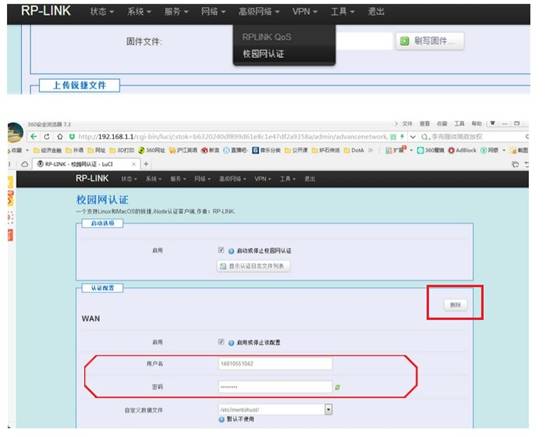Screen dimensions: 553x437
Task: Click the 校园网认证 page heading
Action: pyautogui.click(x=102, y=200)
